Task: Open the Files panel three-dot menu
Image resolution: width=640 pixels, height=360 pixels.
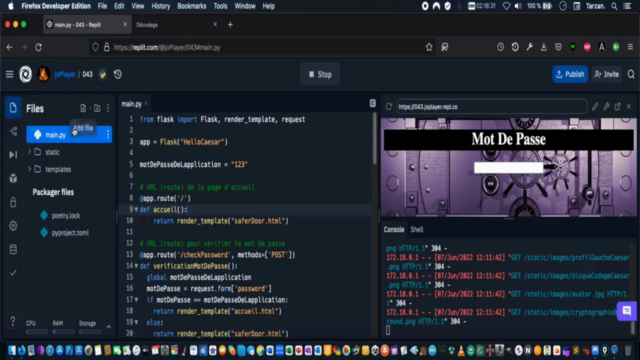Action: click(108, 108)
